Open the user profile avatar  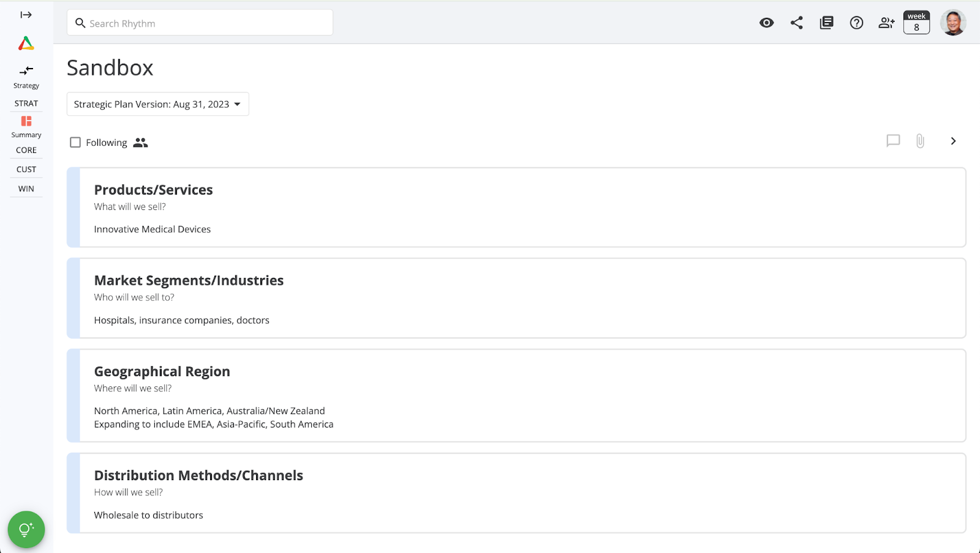pyautogui.click(x=953, y=23)
